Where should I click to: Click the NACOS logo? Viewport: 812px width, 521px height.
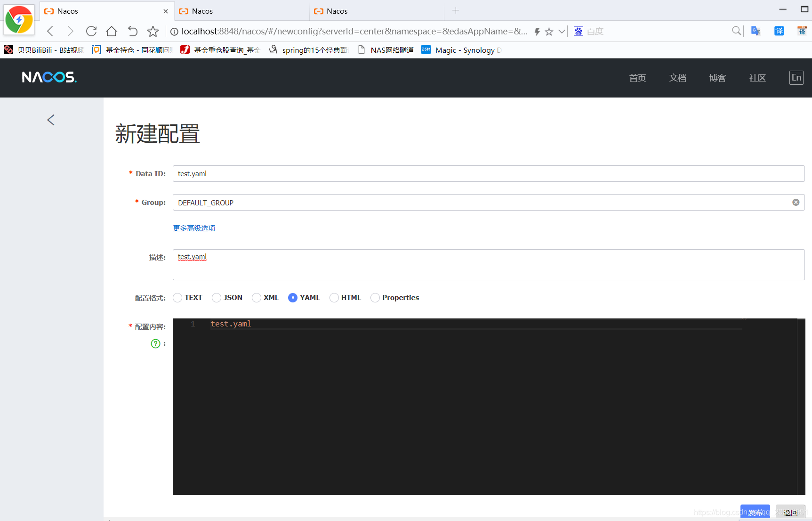point(49,77)
